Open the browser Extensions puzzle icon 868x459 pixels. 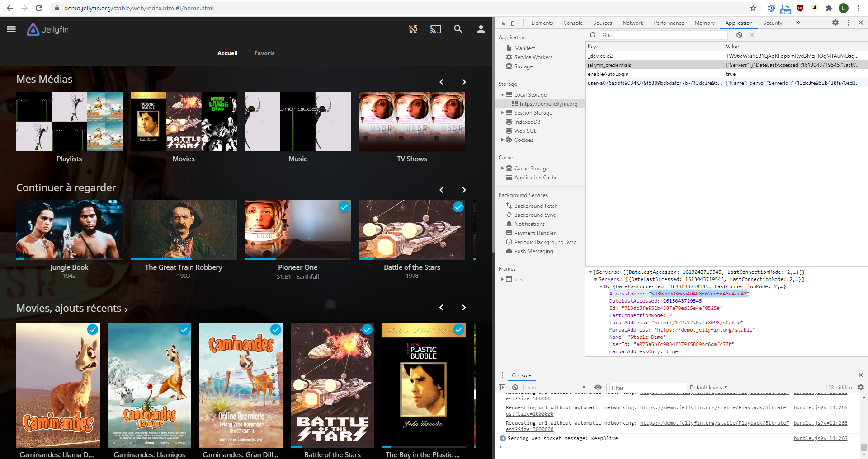tap(829, 8)
